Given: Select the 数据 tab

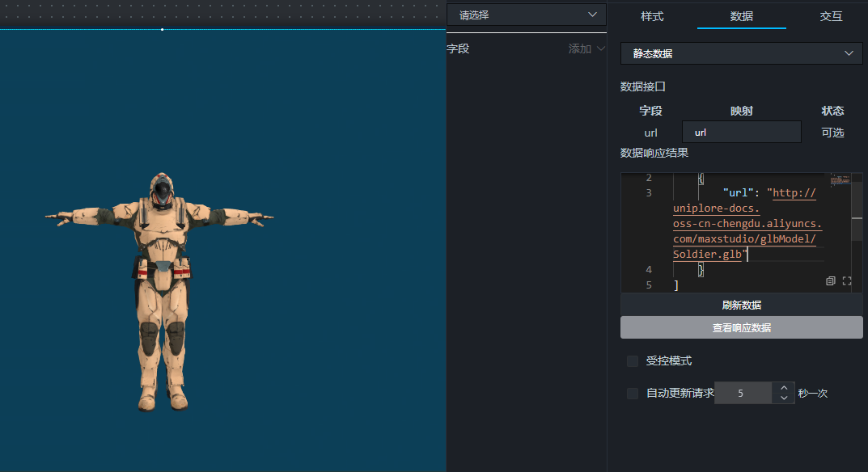Looking at the screenshot, I should [741, 16].
